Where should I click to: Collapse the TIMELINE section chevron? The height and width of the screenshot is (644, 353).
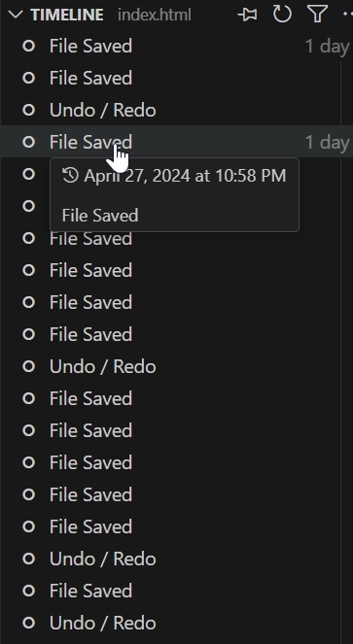pyautogui.click(x=16, y=15)
